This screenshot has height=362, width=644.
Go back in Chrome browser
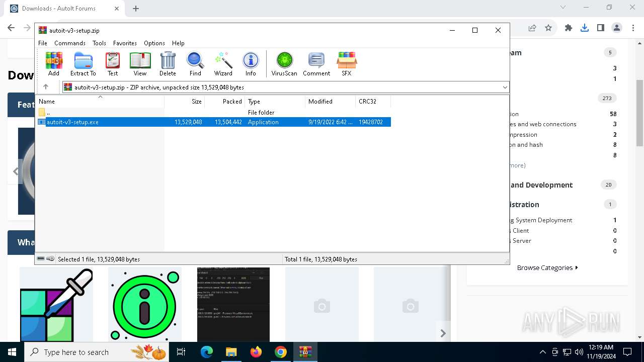point(11,28)
